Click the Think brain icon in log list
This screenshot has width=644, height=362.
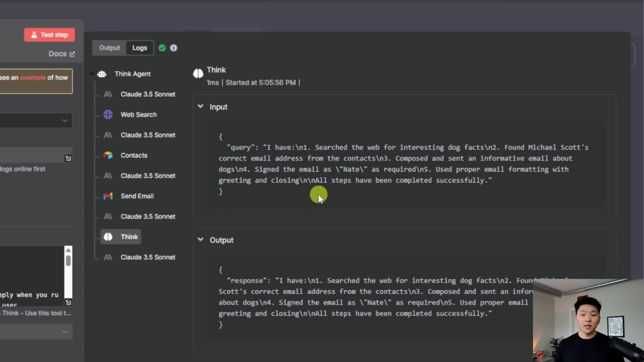point(108,237)
